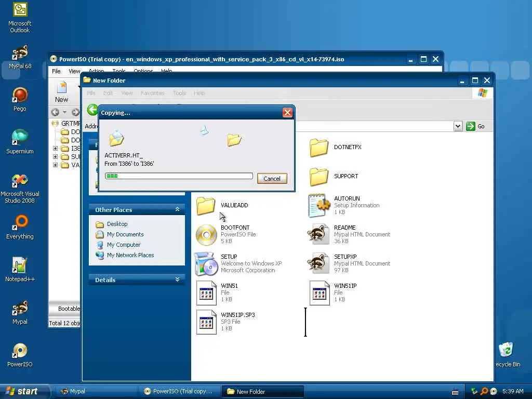Select SETUP Windows XP application

(238, 263)
